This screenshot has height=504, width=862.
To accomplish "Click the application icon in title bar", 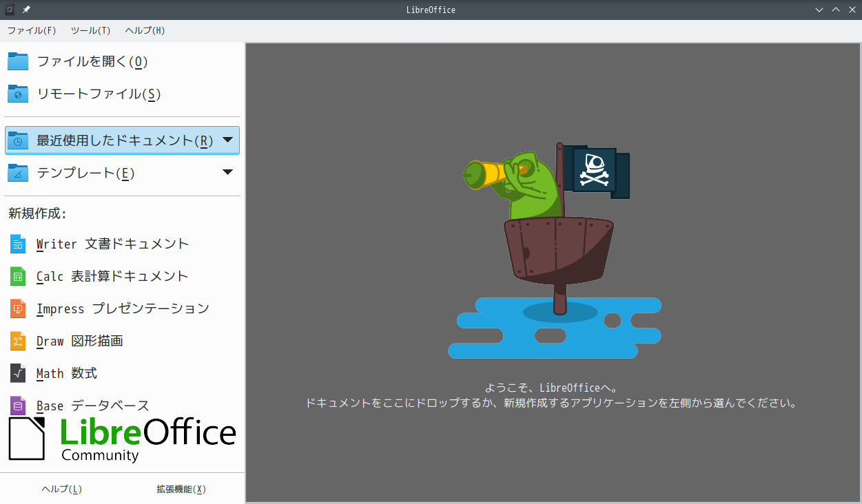I will tap(10, 10).
